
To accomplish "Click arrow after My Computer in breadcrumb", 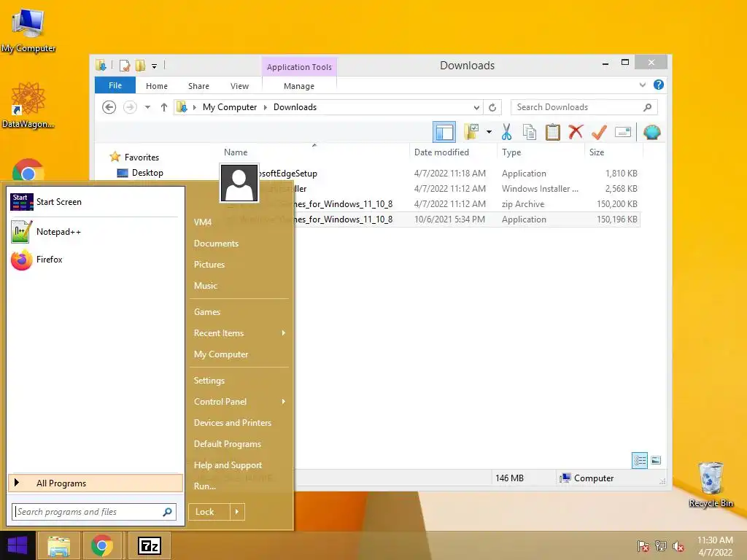I will 266,107.
